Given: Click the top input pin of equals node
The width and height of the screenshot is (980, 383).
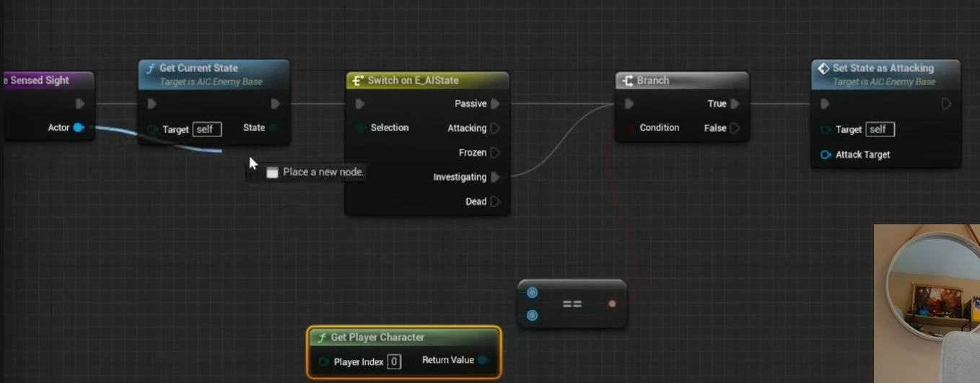Looking at the screenshot, I should coord(533,292).
